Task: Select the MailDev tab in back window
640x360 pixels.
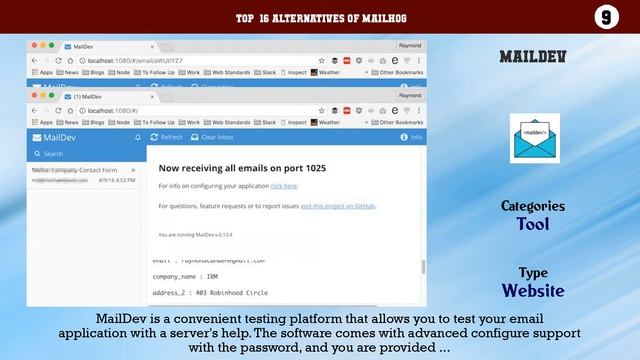Action: pos(108,47)
